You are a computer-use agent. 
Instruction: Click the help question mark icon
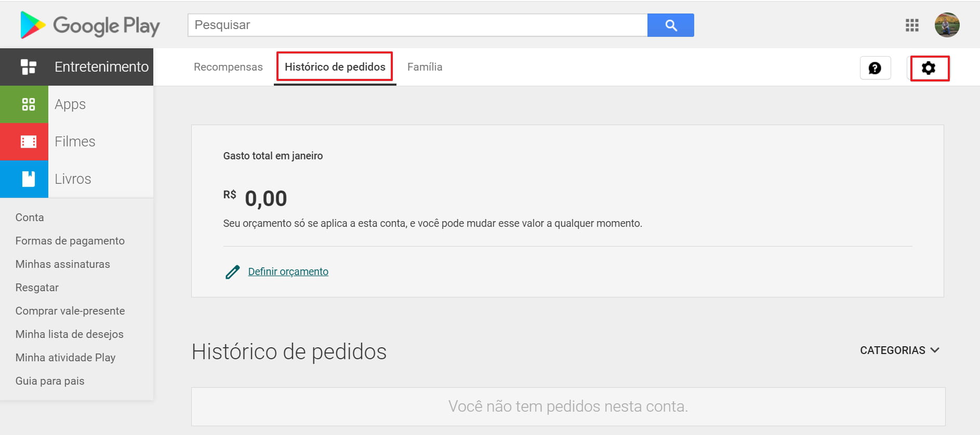pyautogui.click(x=875, y=68)
